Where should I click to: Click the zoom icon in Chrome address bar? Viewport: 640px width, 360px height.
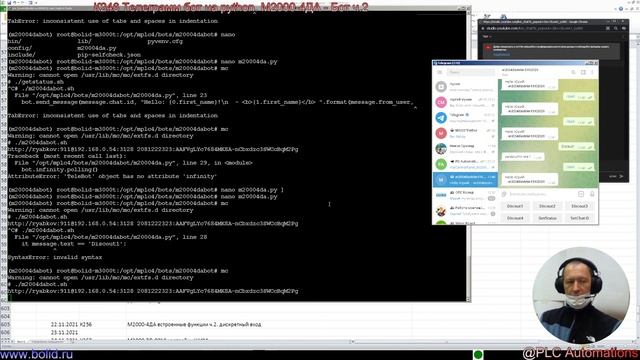(616, 29)
